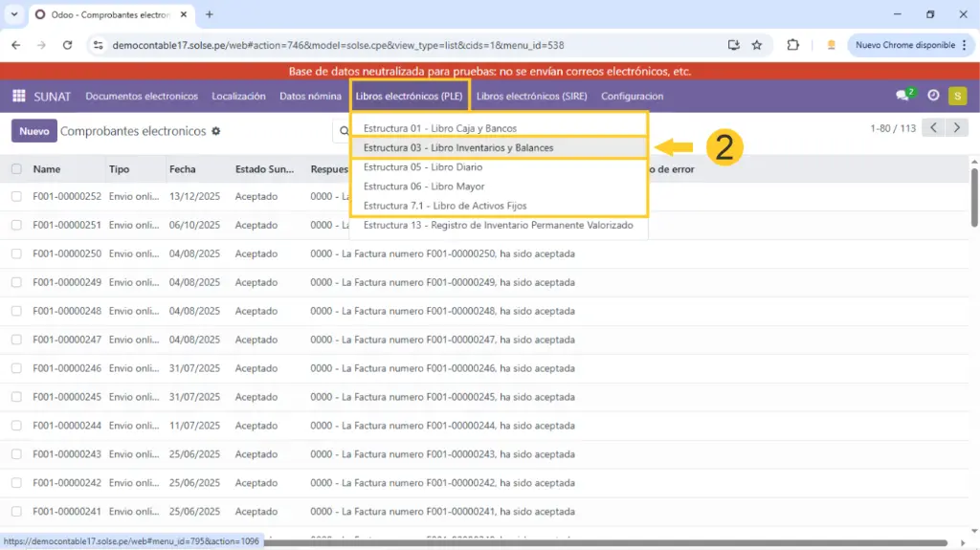The width and height of the screenshot is (980, 550).
Task: Reload the page in the browser
Action: pos(67,45)
